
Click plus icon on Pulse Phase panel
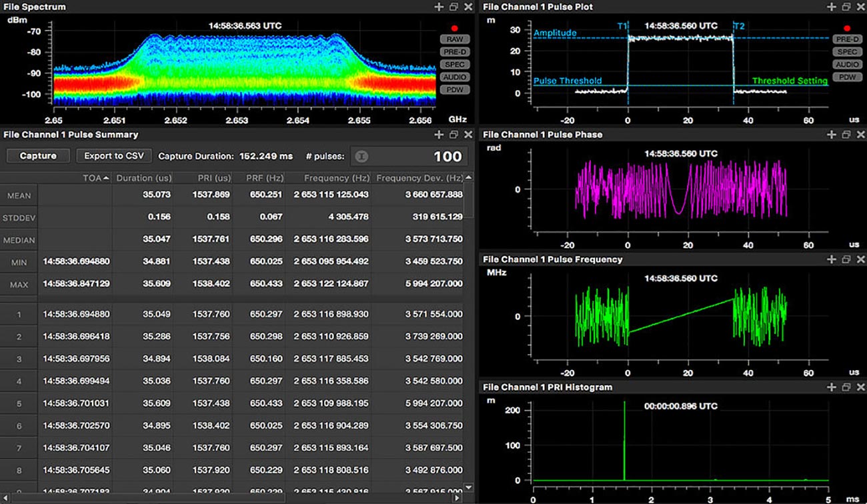(x=831, y=135)
